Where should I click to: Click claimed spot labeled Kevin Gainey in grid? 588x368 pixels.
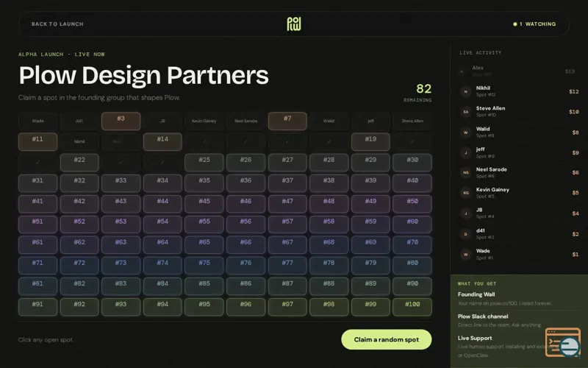(204, 121)
